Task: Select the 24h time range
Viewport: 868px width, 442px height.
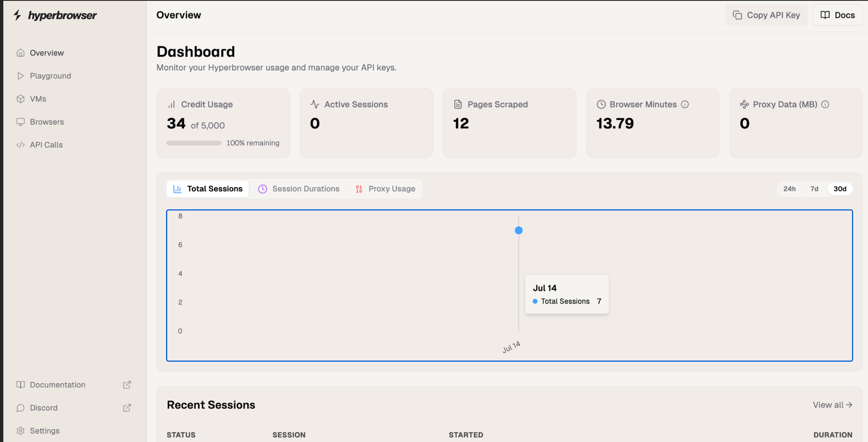Action: tap(789, 189)
